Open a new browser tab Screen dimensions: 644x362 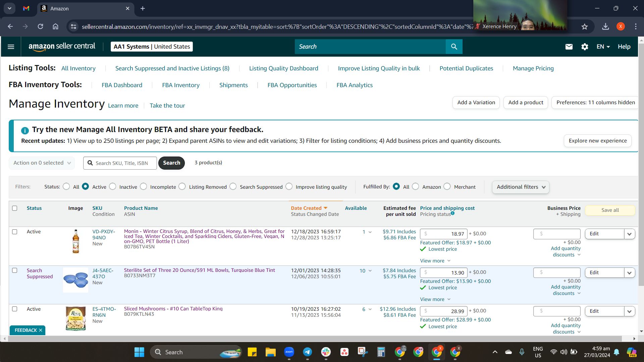(143, 8)
